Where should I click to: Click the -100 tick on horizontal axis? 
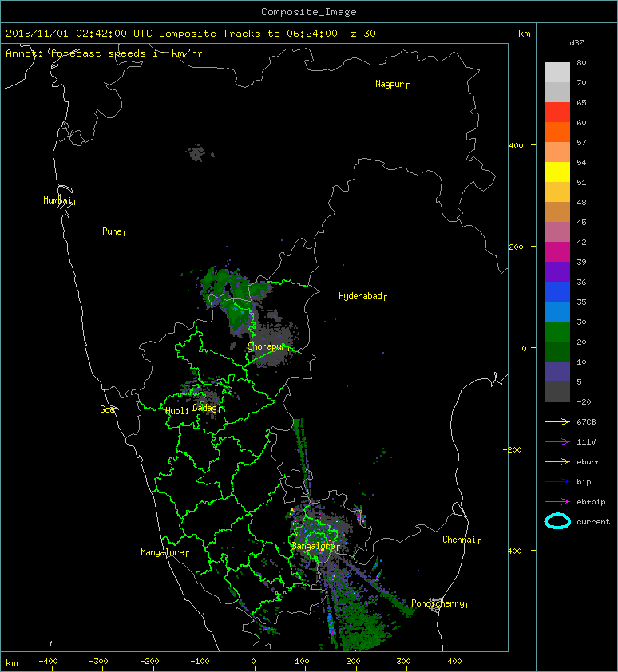200,662
